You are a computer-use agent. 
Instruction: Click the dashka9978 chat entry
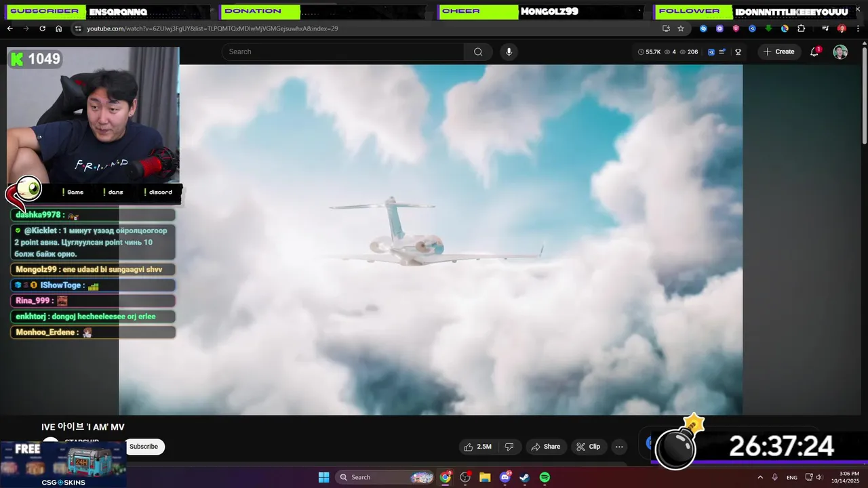[94, 215]
